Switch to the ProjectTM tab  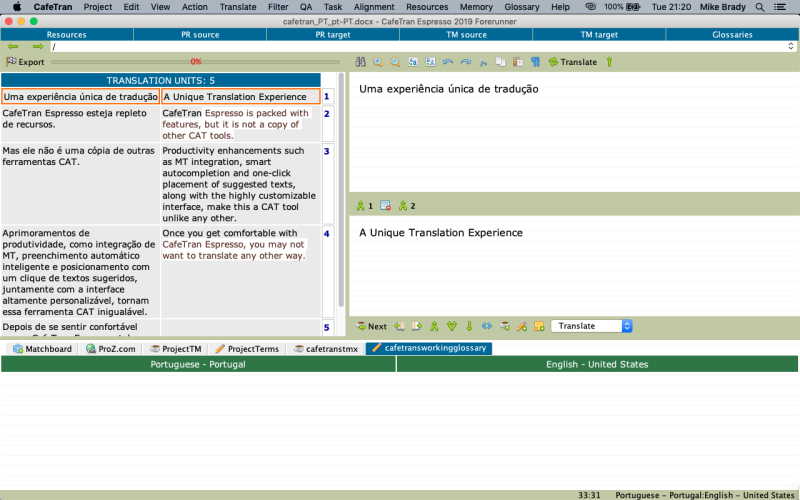click(176, 349)
